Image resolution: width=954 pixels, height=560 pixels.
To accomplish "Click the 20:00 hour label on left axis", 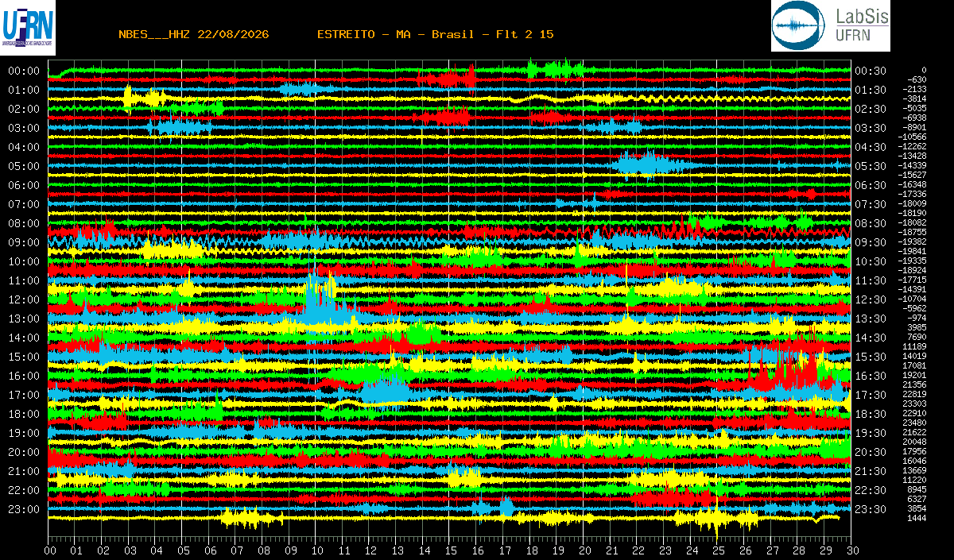I will coord(24,452).
